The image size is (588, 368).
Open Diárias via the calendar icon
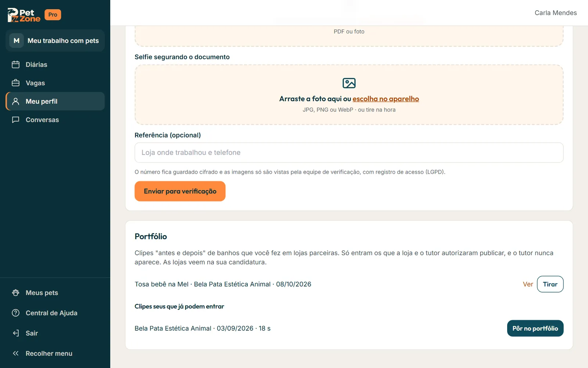click(15, 64)
